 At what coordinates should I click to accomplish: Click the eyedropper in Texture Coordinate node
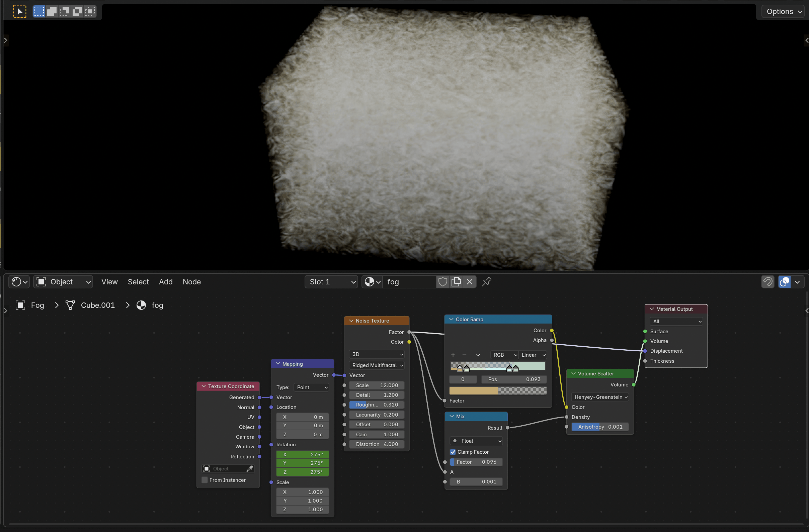249,469
